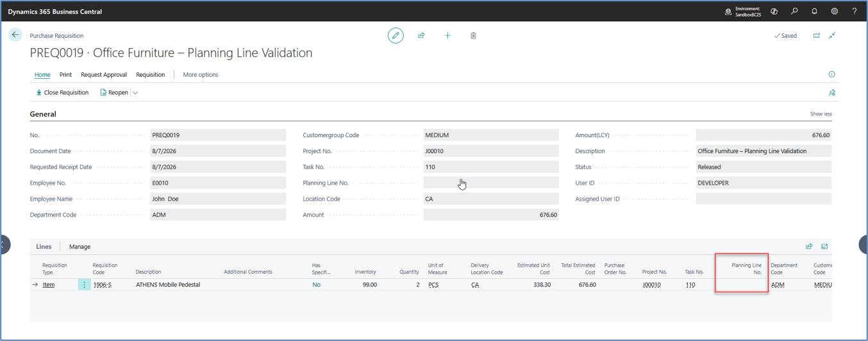The image size is (868, 341).
Task: Click the environment SandboxBC25 indicator
Action: (x=743, y=11)
